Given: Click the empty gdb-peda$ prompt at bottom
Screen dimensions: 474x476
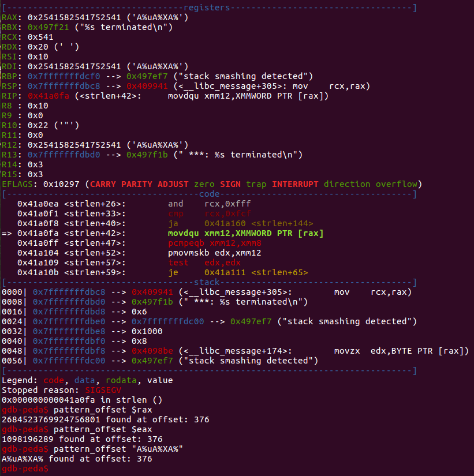Looking at the screenshot, I should point(25,470).
